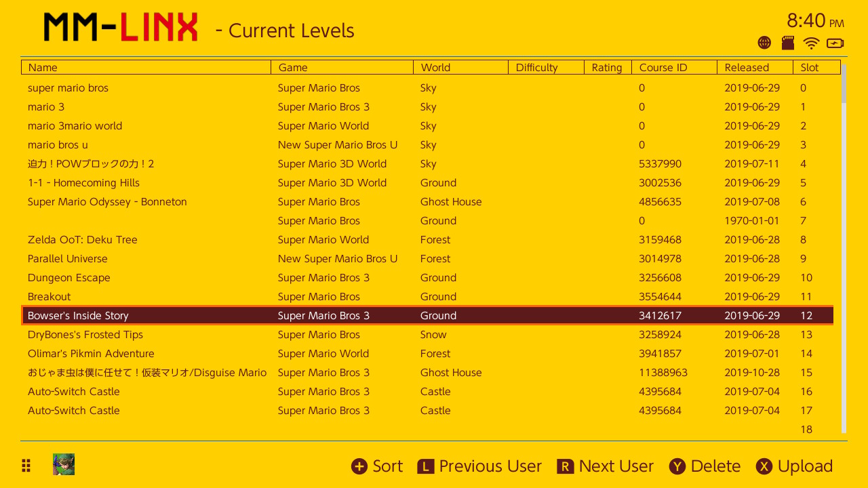Screen dimensions: 868x488
Task: Click the Wi-Fi signal icon
Action: pyautogui.click(x=811, y=43)
